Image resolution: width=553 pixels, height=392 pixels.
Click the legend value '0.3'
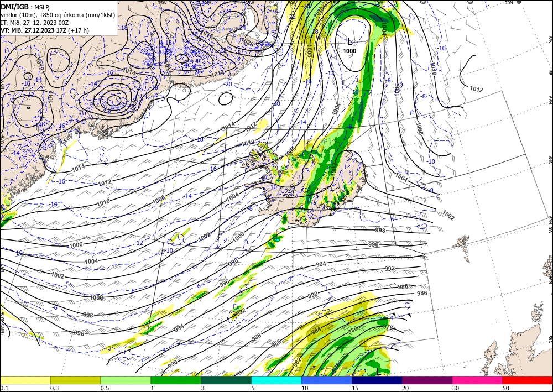click(x=55, y=388)
